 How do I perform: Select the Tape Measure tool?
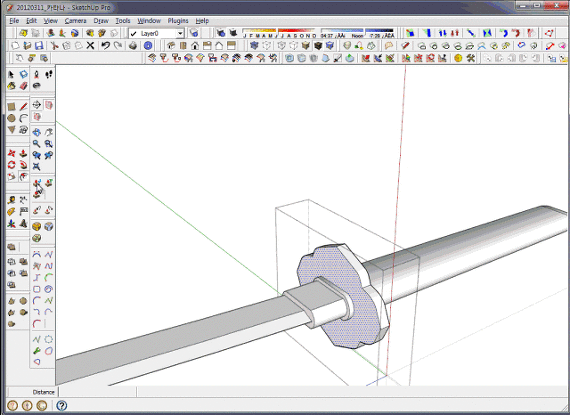tap(11, 200)
